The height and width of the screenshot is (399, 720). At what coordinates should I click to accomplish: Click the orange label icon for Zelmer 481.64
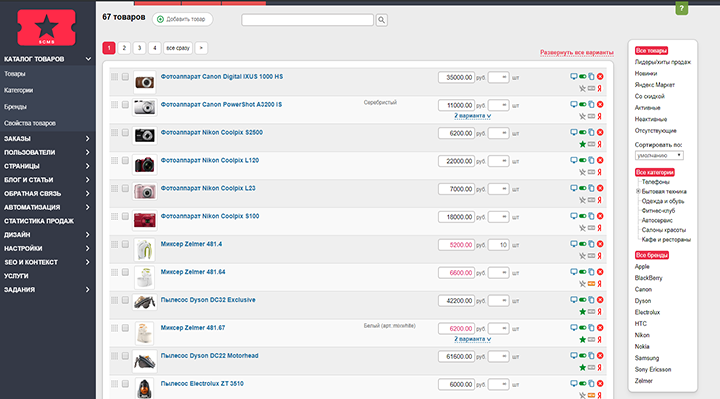pyautogui.click(x=591, y=284)
